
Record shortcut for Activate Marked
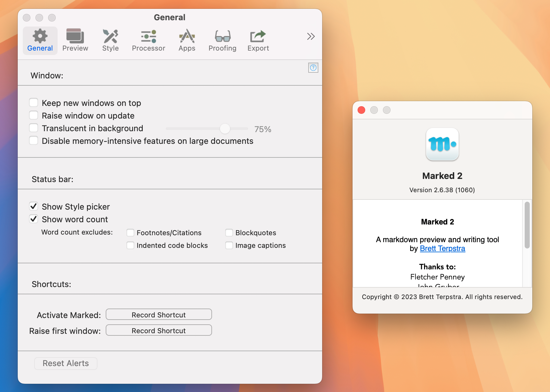(x=159, y=315)
